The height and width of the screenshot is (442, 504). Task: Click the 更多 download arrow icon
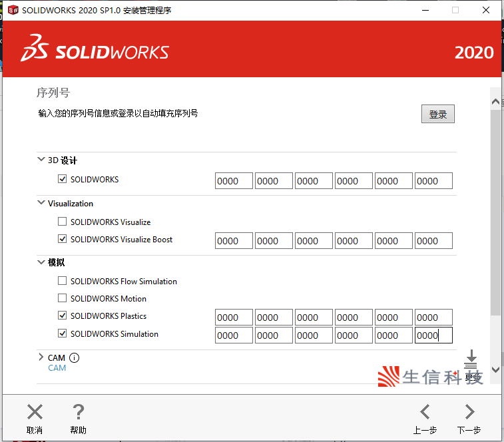point(471,359)
